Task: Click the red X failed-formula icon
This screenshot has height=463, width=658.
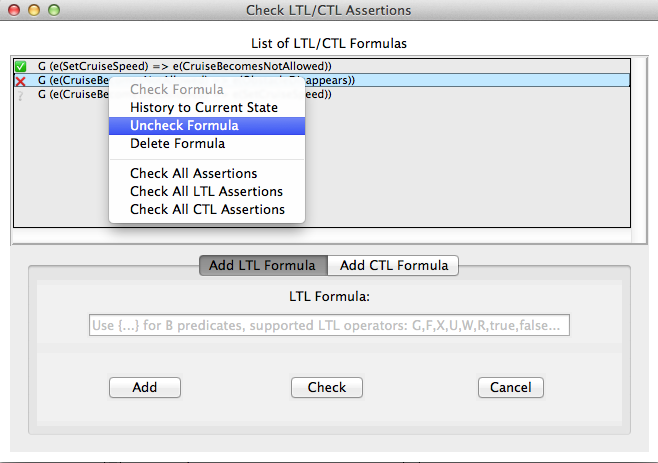Action: [x=20, y=80]
